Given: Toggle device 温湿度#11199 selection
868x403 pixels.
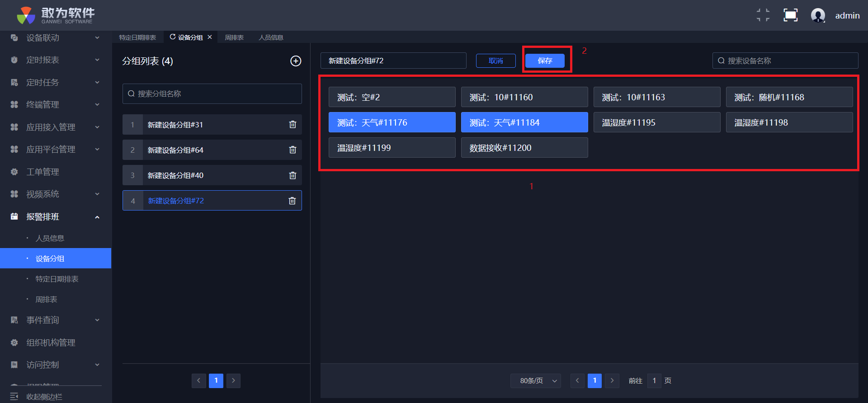Looking at the screenshot, I should point(392,148).
